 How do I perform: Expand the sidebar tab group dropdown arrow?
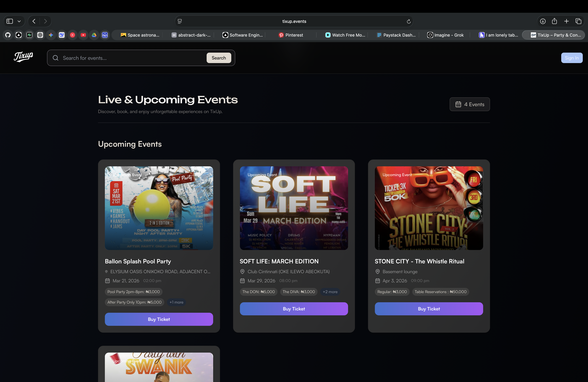(x=19, y=21)
